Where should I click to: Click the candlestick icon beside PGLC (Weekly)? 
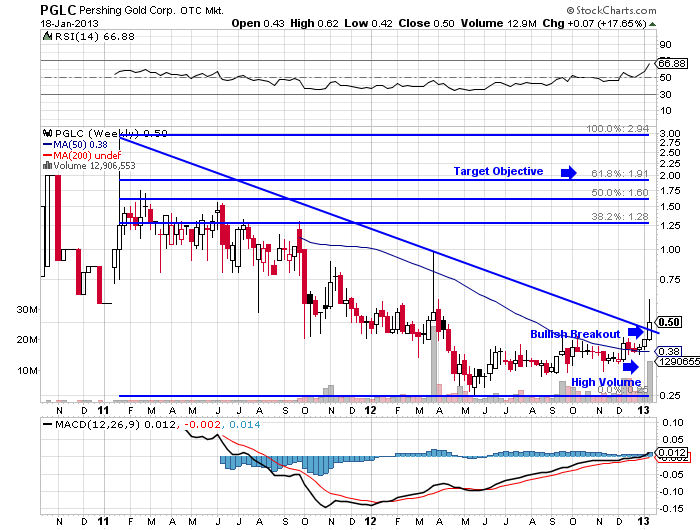click(x=47, y=133)
